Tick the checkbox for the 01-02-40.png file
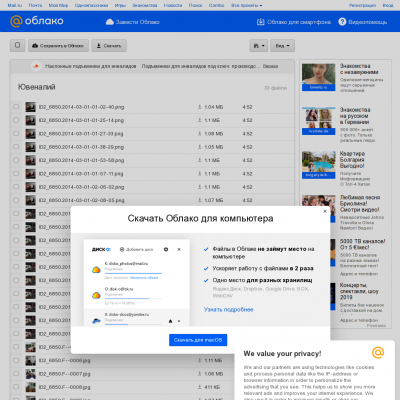Viewport: 400px width, 400px height. [x=16, y=107]
